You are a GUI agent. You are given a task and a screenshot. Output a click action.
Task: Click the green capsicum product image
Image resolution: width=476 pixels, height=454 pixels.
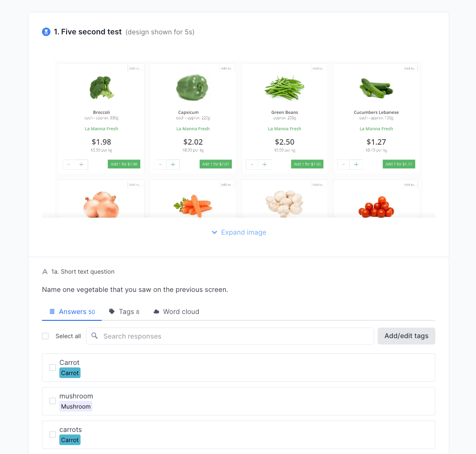pyautogui.click(x=193, y=88)
